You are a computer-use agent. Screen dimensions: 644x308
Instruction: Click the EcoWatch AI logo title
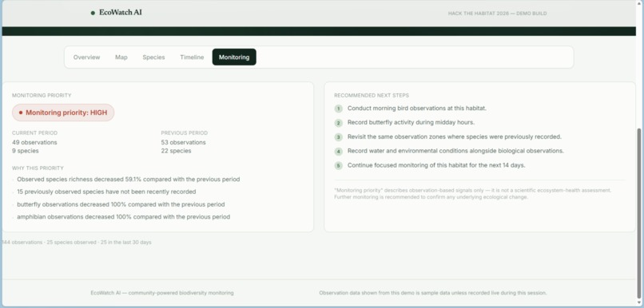coord(121,13)
